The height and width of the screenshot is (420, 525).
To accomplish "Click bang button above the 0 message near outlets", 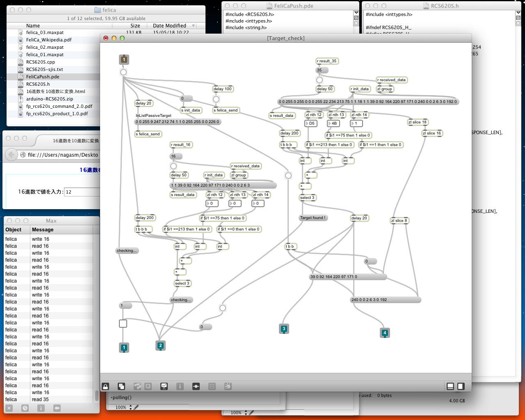I will click(x=223, y=308).
